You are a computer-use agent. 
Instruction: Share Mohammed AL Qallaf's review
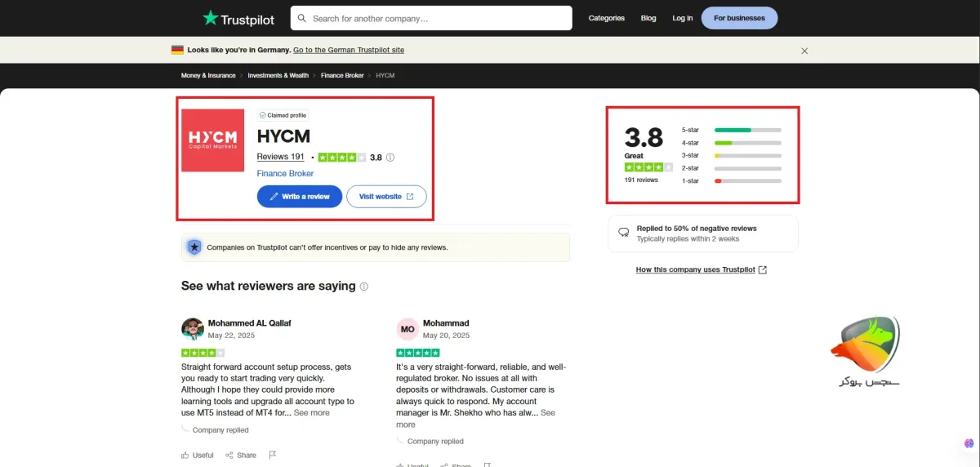pos(241,455)
